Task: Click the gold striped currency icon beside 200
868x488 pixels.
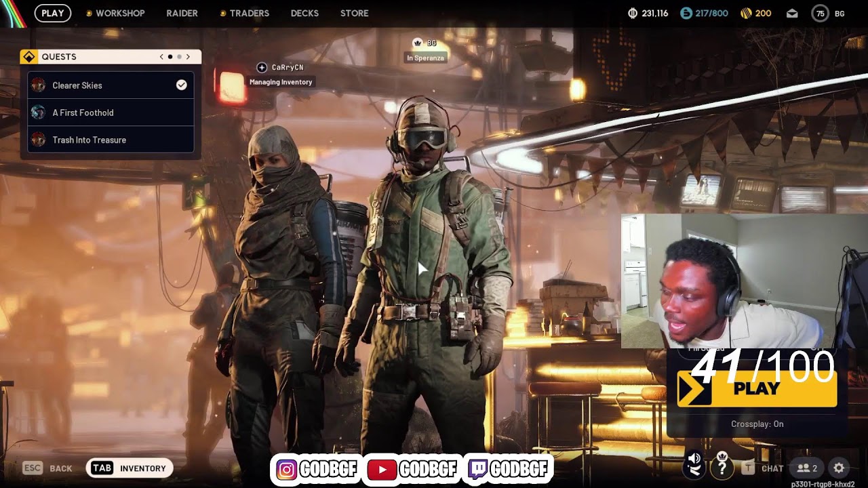Action: click(745, 13)
